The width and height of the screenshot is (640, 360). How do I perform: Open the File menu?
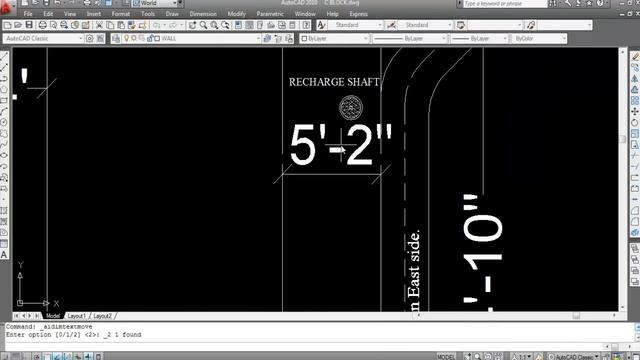pos(28,14)
